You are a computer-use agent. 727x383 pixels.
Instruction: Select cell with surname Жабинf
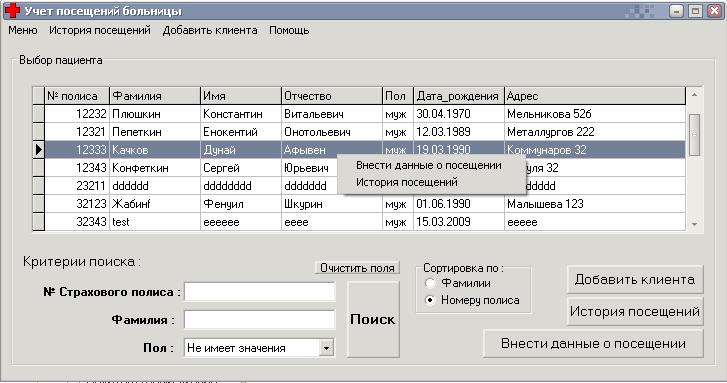[x=155, y=204]
